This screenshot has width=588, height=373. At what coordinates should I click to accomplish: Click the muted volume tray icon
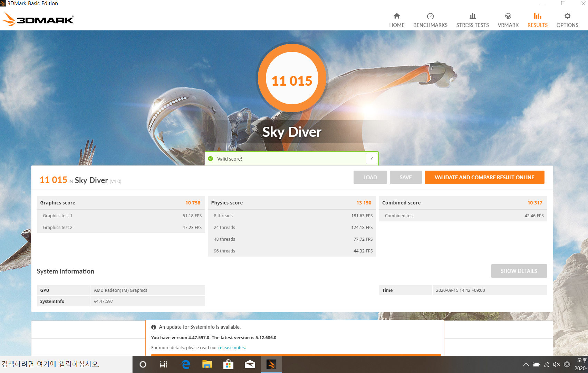[557, 364]
